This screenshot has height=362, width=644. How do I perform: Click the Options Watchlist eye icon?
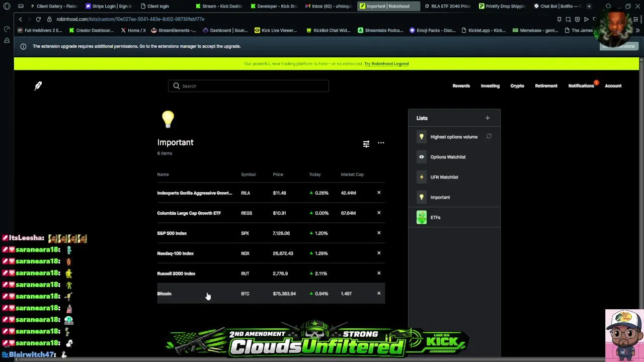(422, 157)
